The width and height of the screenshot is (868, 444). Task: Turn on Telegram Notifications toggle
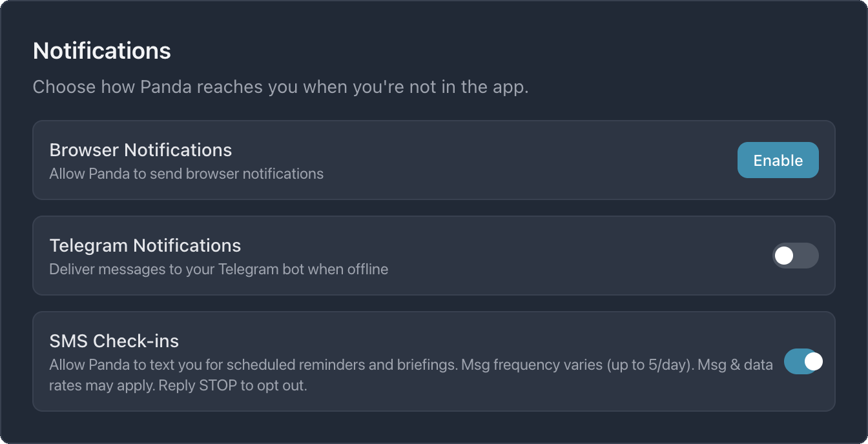(x=796, y=256)
